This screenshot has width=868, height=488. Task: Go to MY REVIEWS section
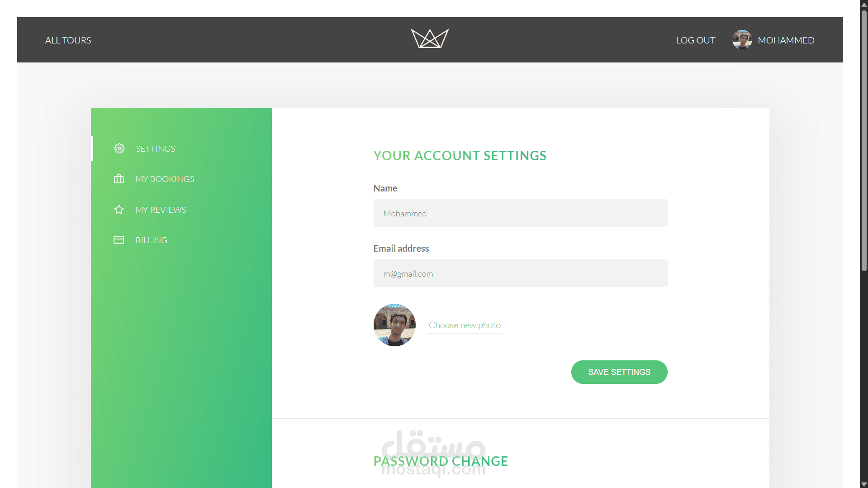[x=161, y=210]
